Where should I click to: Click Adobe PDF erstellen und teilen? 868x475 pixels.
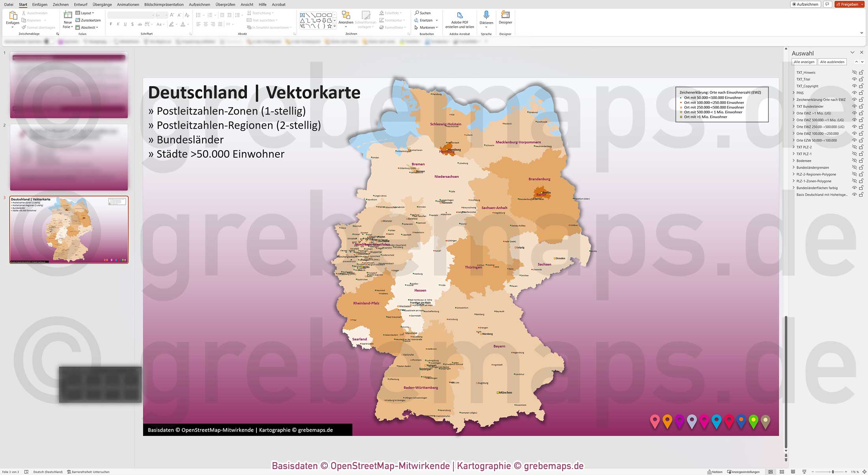[460, 20]
